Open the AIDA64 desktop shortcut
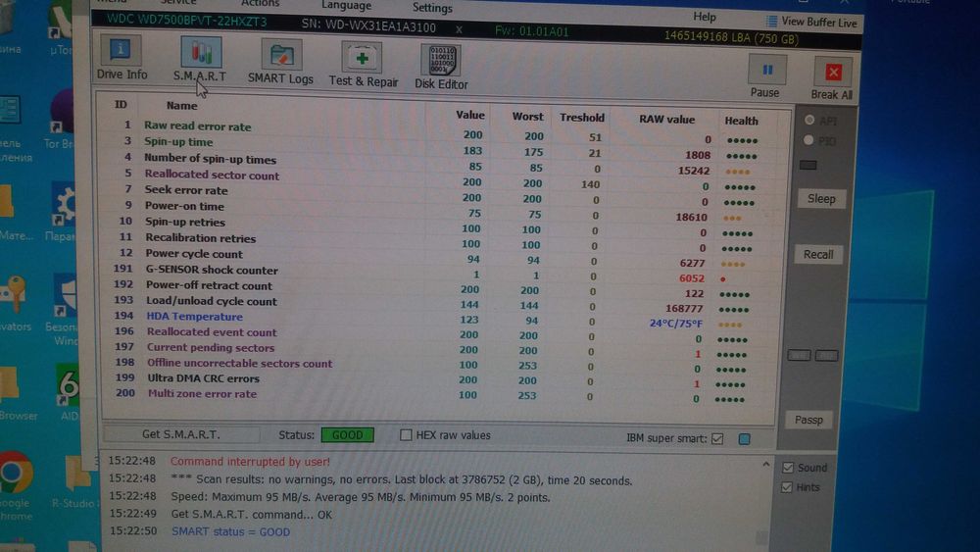Viewport: 980px width, 552px height. tap(67, 384)
